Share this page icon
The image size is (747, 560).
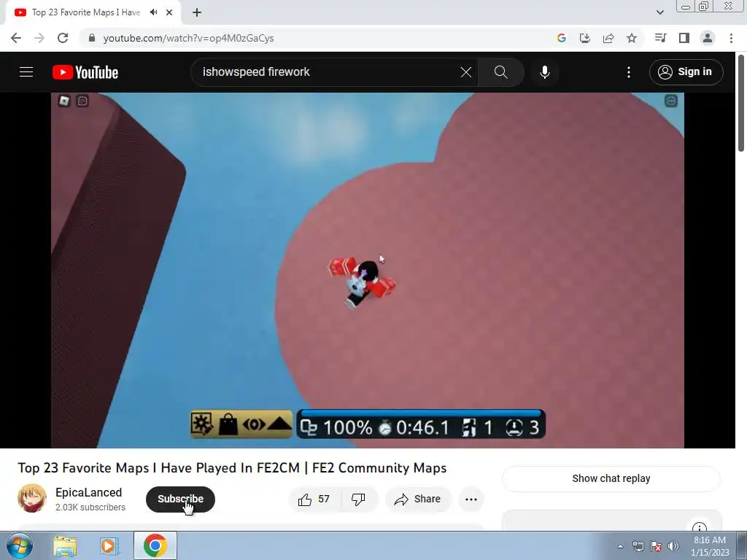pos(608,38)
